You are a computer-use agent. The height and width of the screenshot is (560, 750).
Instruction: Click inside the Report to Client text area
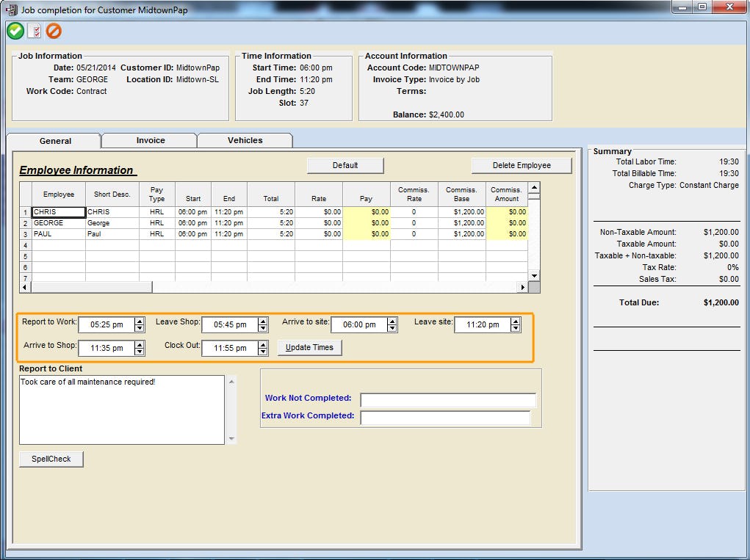point(121,407)
